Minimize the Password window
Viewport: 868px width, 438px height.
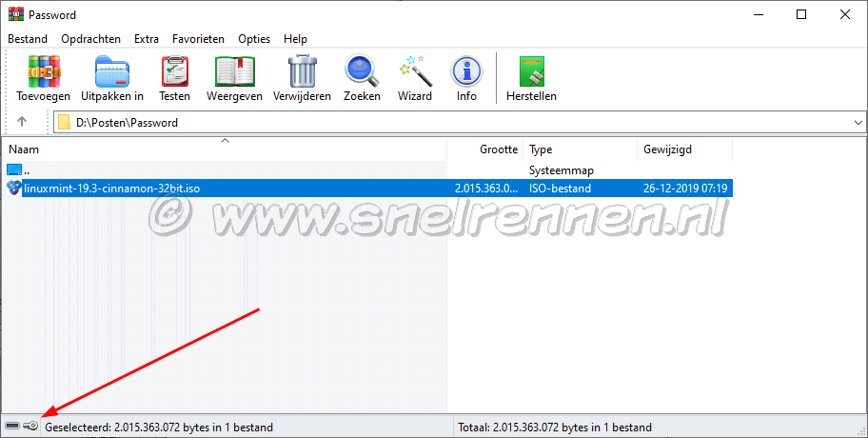[757, 15]
